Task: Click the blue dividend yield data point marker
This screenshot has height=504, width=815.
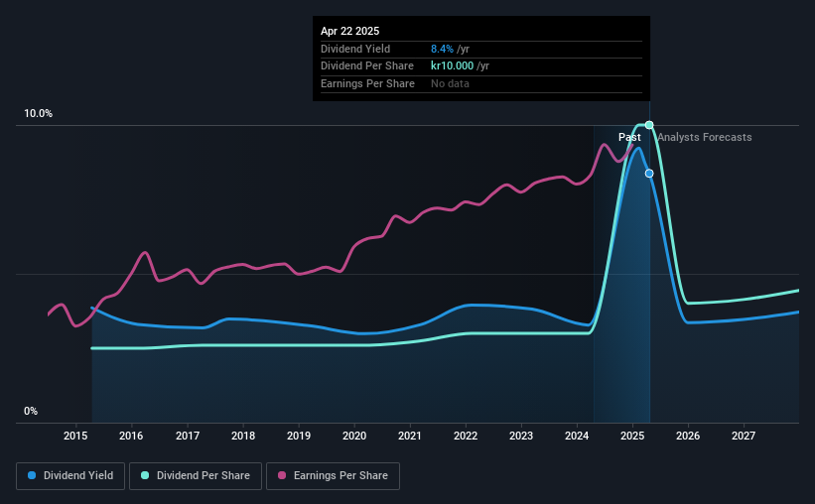Action: coord(649,174)
